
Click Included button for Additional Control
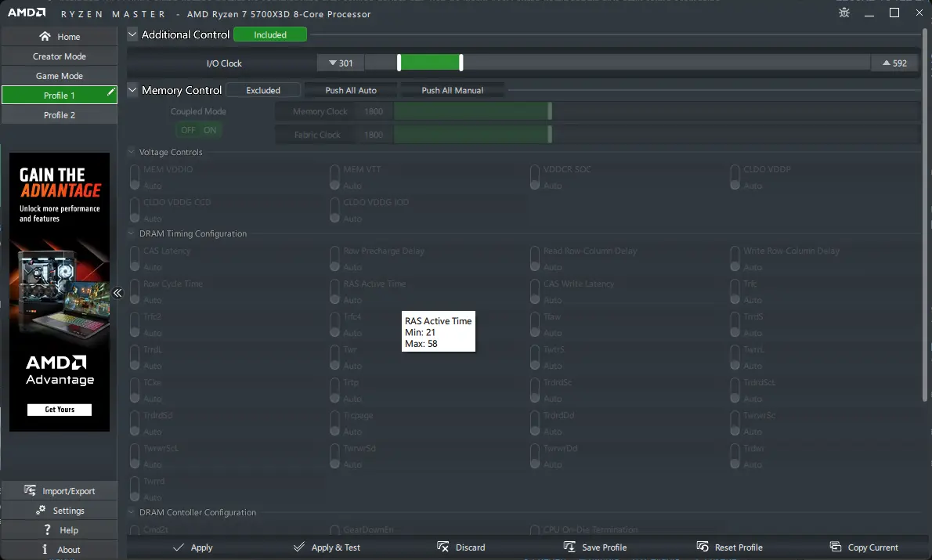(270, 34)
